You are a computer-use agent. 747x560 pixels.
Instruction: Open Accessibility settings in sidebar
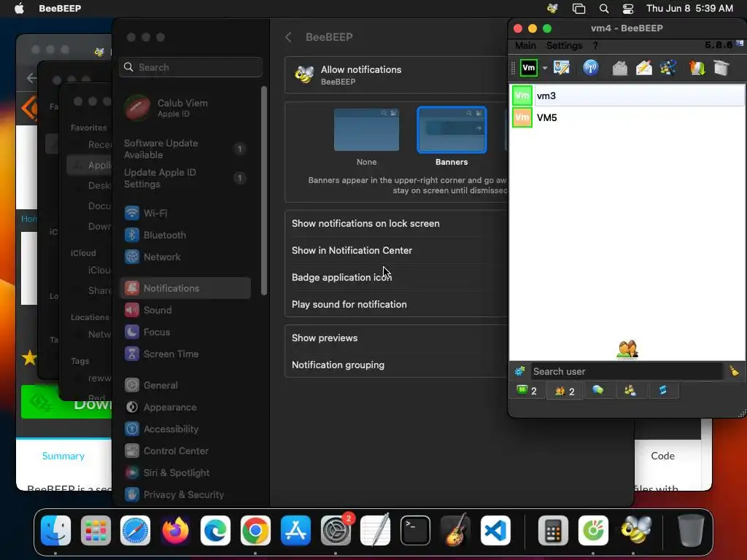[185, 429]
